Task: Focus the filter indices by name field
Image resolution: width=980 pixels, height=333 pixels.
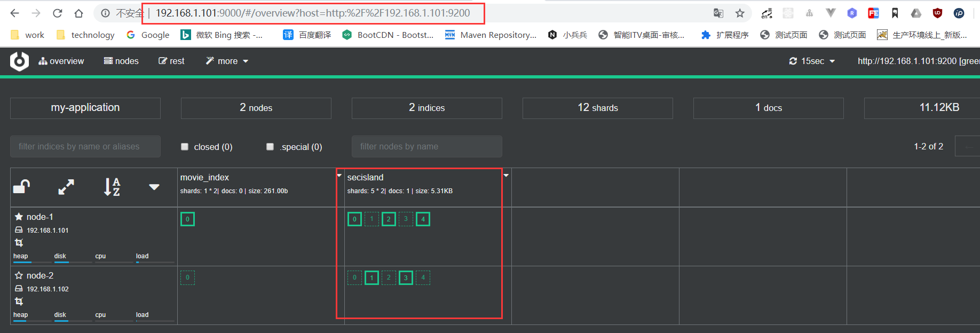Action: click(x=85, y=146)
